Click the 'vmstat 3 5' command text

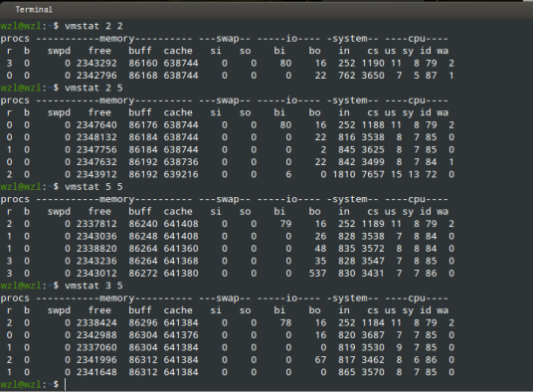pos(93,286)
